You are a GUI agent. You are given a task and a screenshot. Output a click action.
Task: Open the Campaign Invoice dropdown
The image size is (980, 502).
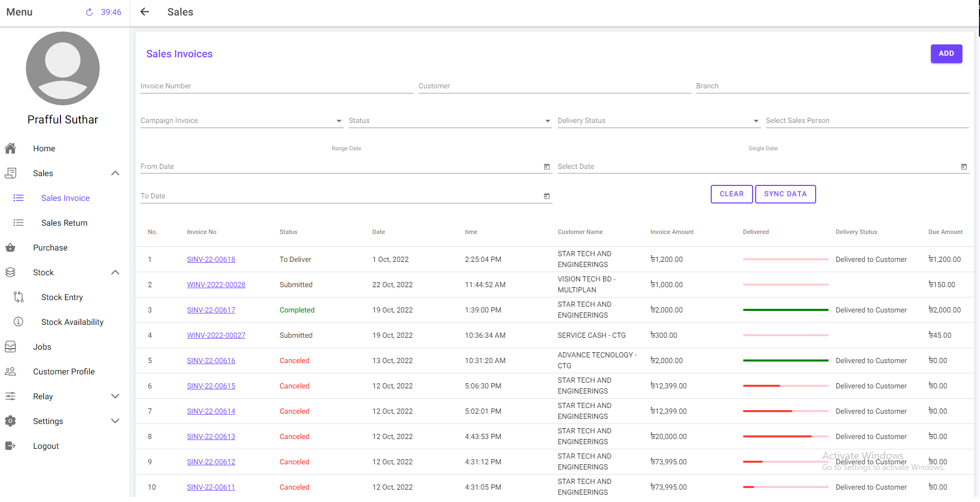point(241,121)
